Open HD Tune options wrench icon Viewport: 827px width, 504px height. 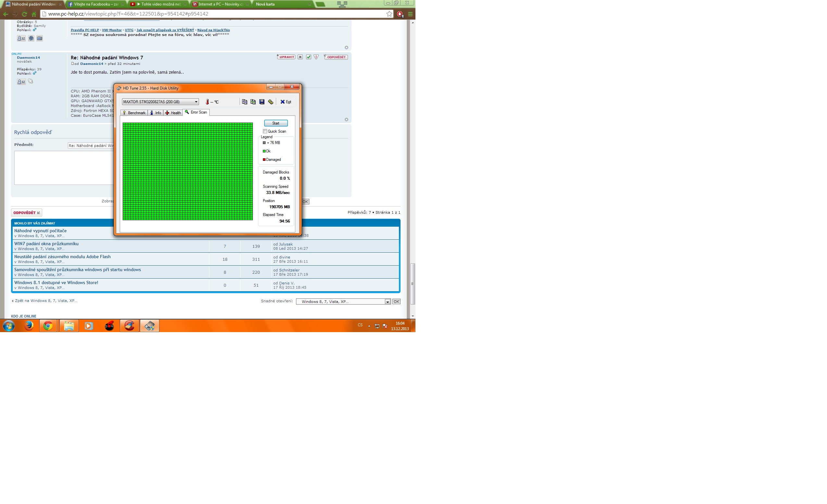[x=270, y=102]
